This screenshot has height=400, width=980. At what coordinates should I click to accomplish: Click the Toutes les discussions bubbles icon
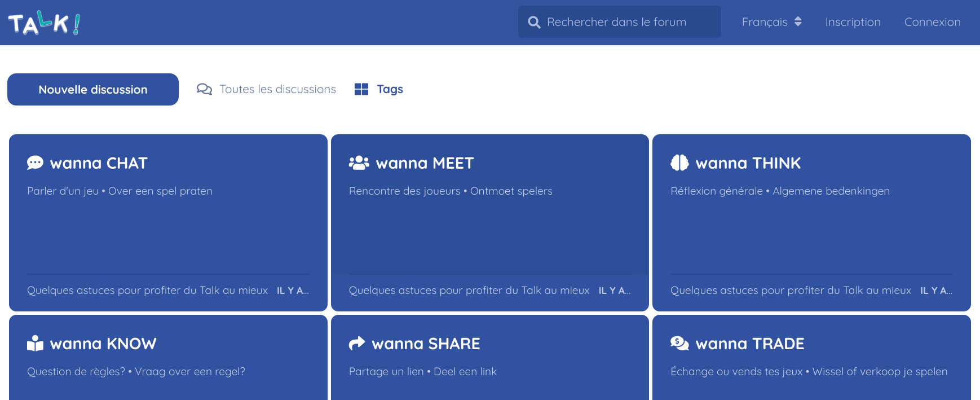tap(204, 89)
